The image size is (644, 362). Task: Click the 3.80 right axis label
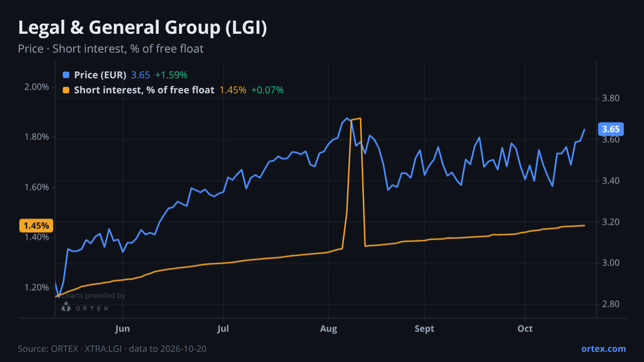[x=611, y=99]
